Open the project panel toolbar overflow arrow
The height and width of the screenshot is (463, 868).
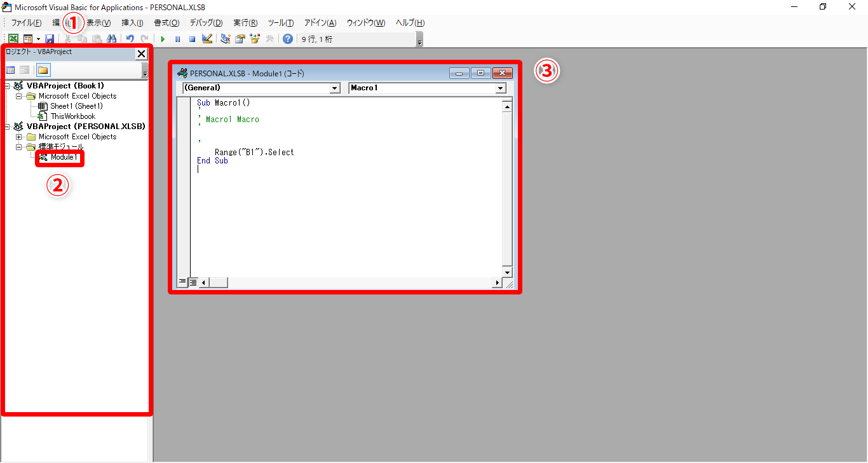tap(145, 71)
